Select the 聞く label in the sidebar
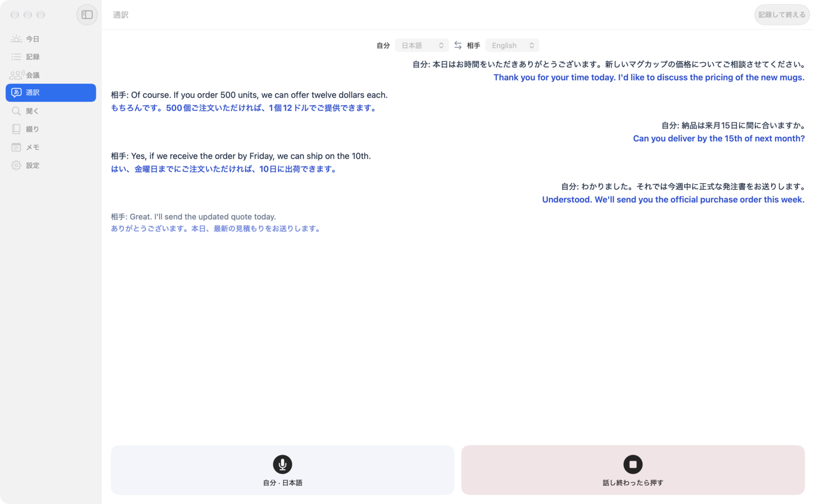Image resolution: width=814 pixels, height=504 pixels. point(33,111)
